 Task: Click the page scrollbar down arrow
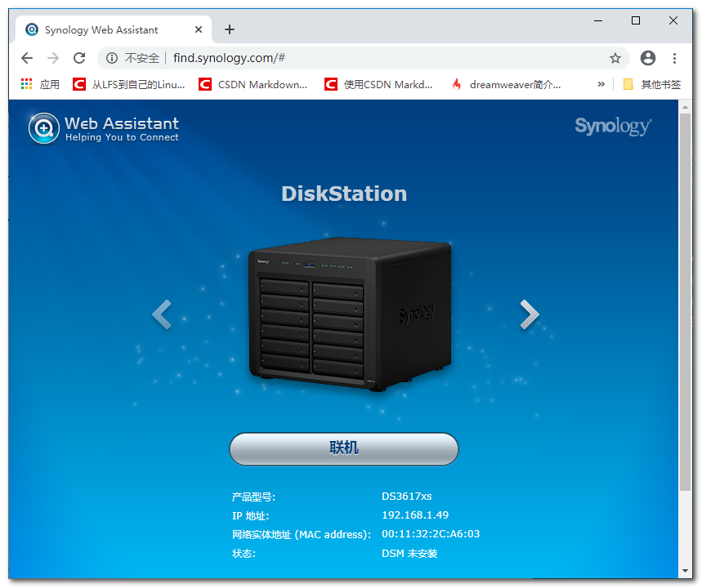[x=685, y=571]
